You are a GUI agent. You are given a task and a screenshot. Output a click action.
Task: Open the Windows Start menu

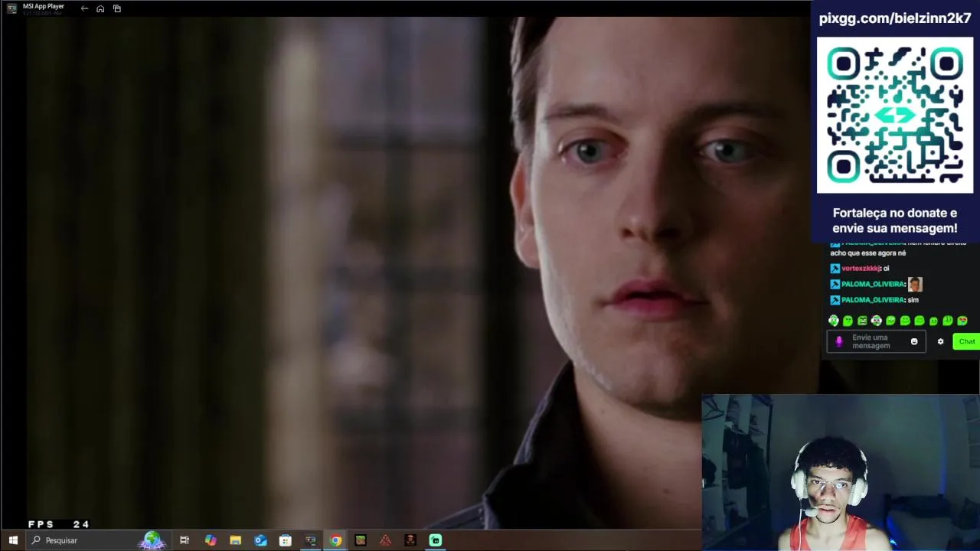click(13, 540)
